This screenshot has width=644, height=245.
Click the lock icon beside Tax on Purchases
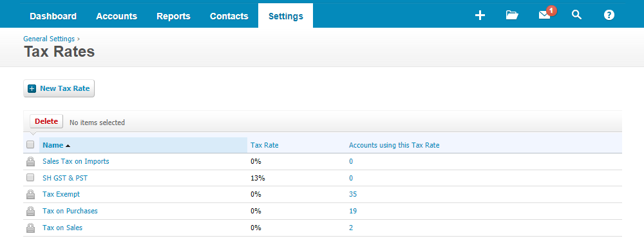(x=30, y=211)
